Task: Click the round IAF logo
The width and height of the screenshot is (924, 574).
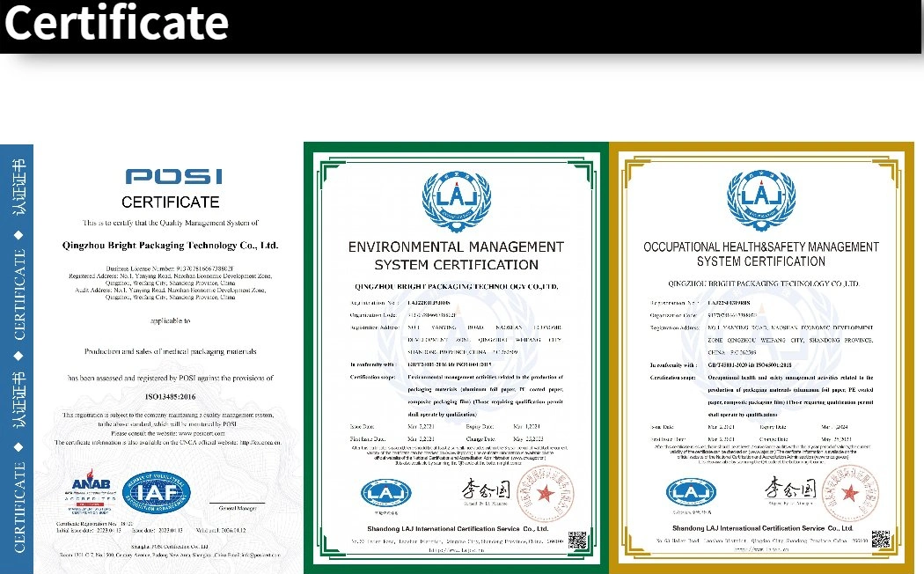Action: coord(157,493)
